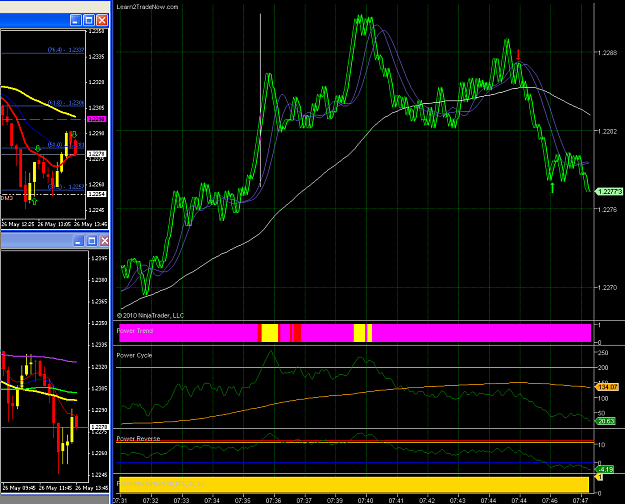
Task: Click the Power Reverse indicator label
Action: pos(138,438)
